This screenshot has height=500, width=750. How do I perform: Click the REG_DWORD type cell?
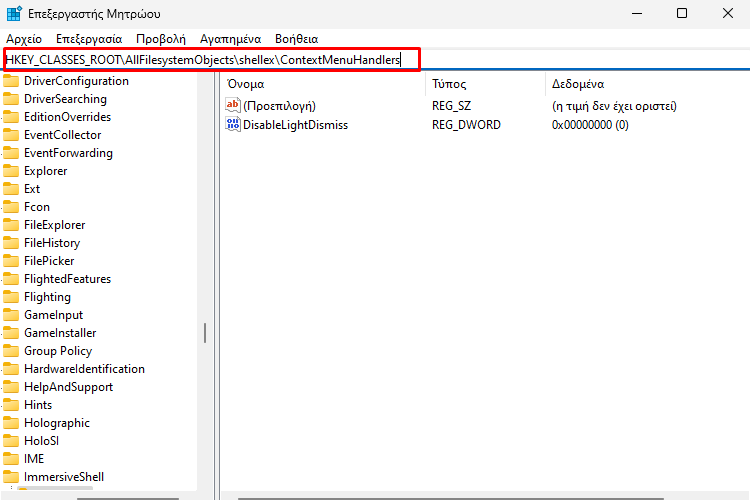point(466,125)
